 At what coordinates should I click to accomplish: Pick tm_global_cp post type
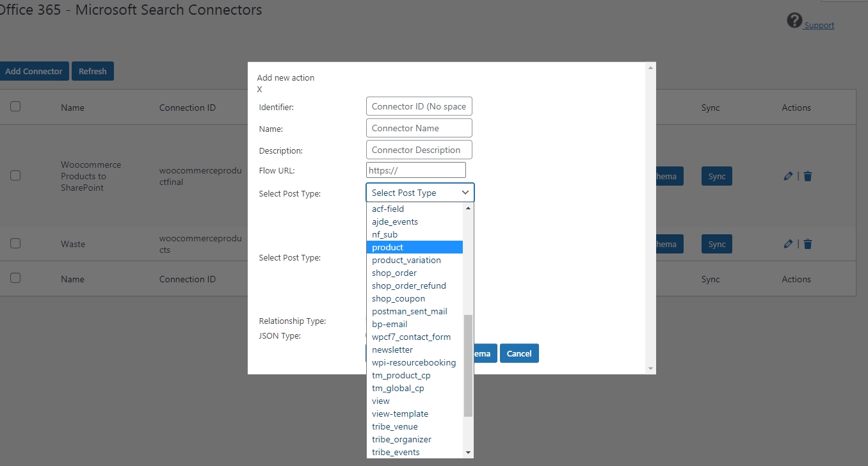(415, 388)
